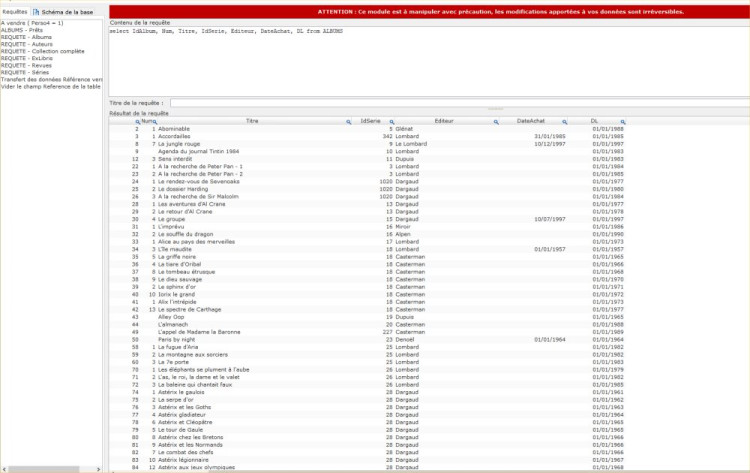Image resolution: width=750 pixels, height=473 pixels.
Task: Click purchase date 31/01/1985 for Accordailles
Action: click(550, 136)
